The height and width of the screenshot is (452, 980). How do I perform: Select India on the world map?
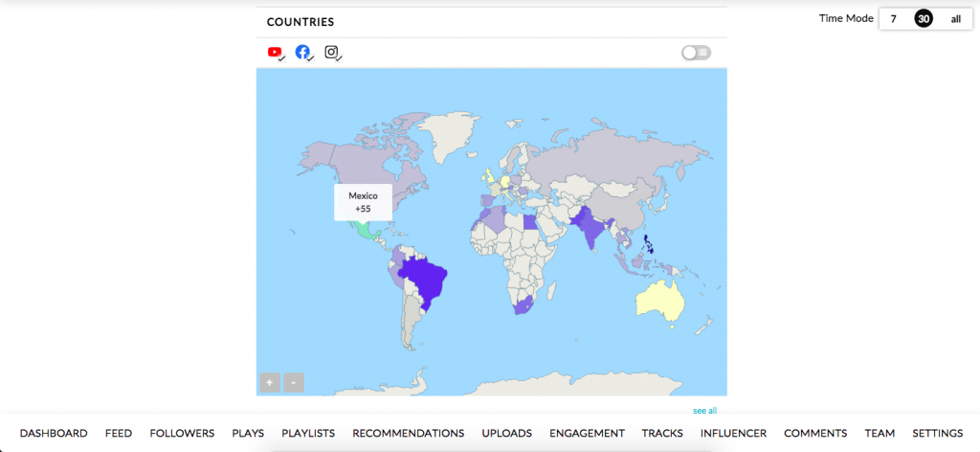590,230
